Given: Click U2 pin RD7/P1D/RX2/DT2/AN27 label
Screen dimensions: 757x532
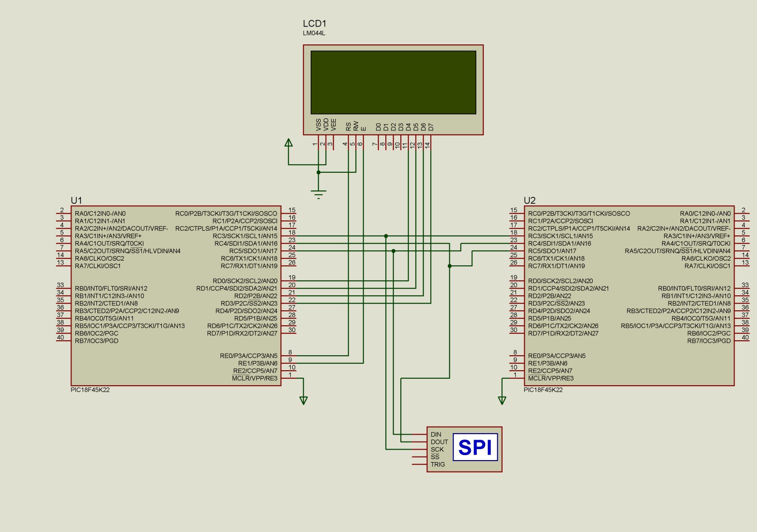Looking at the screenshot, I should coord(563,334).
